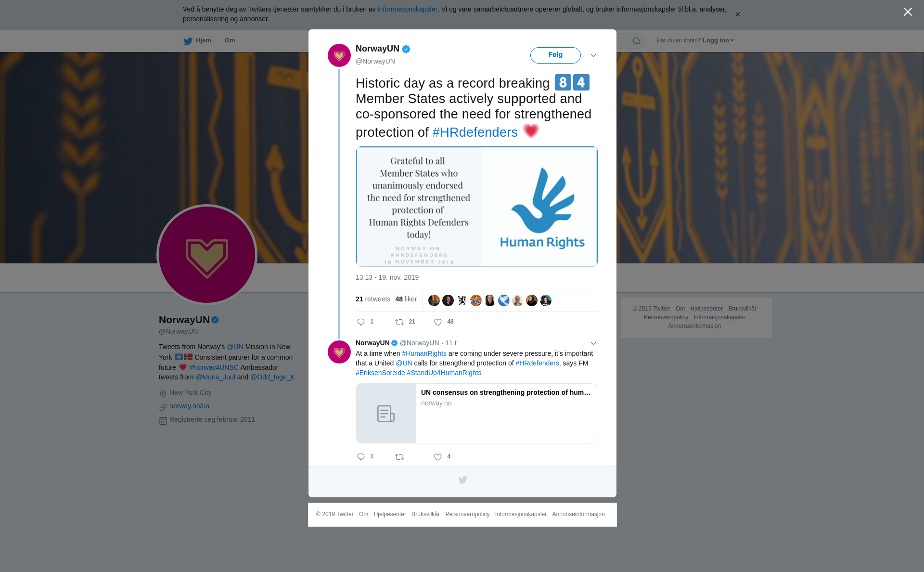Retweet the second NorwayUN tweet
Image resolution: width=924 pixels, height=572 pixels.
click(x=399, y=457)
